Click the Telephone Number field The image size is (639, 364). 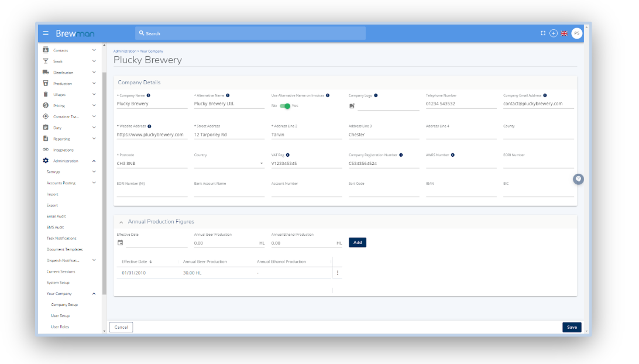coord(461,104)
